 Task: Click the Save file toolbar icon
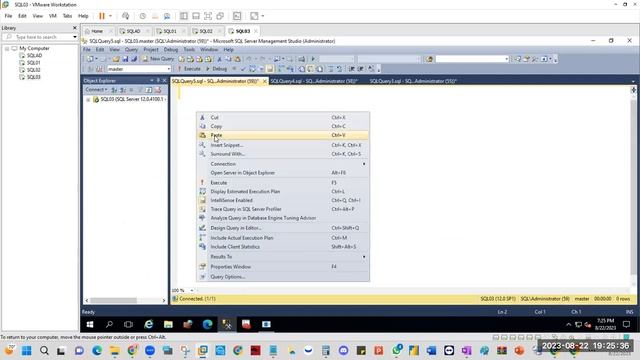(125, 59)
